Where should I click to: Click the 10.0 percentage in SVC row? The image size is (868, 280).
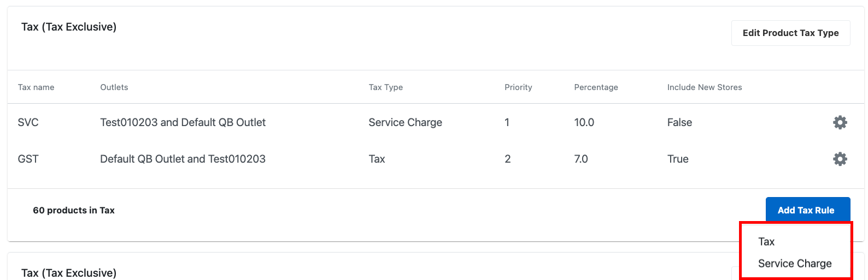tap(584, 122)
